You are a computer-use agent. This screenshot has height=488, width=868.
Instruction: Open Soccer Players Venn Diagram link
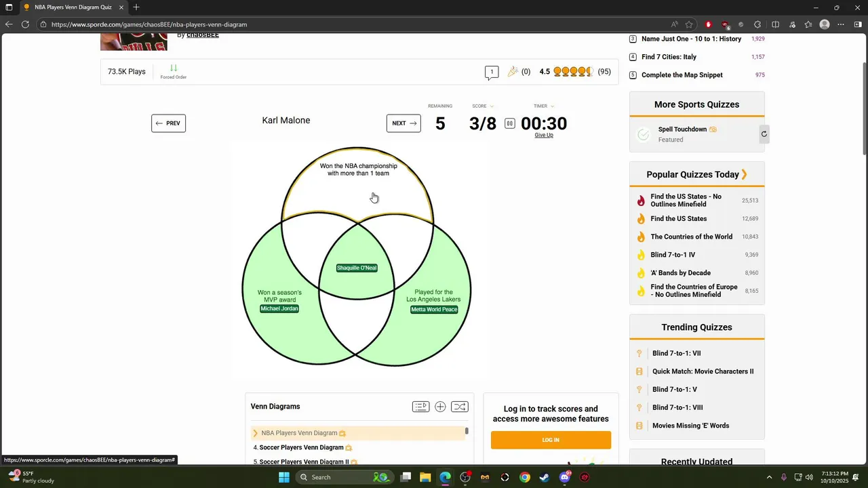(x=301, y=447)
